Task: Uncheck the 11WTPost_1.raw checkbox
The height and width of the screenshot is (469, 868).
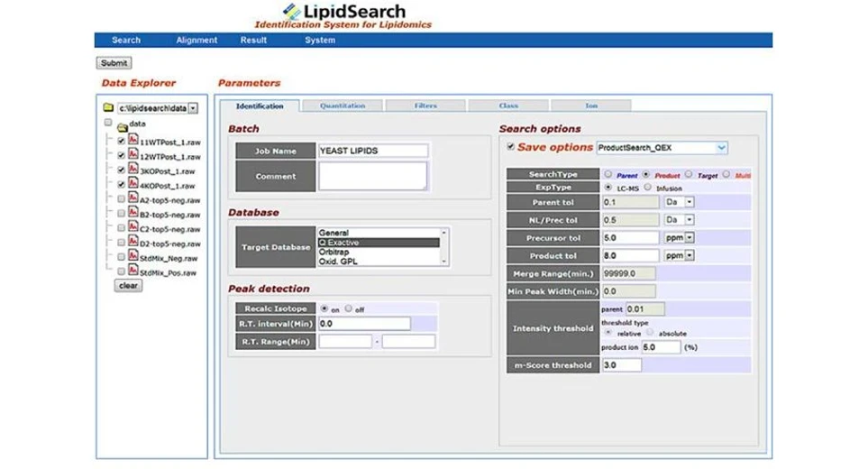Action: (122, 142)
